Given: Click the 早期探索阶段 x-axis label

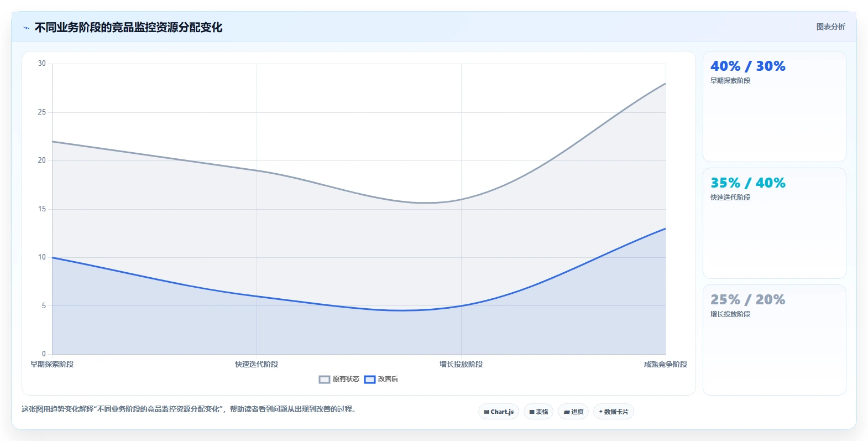Looking at the screenshot, I should click(52, 364).
